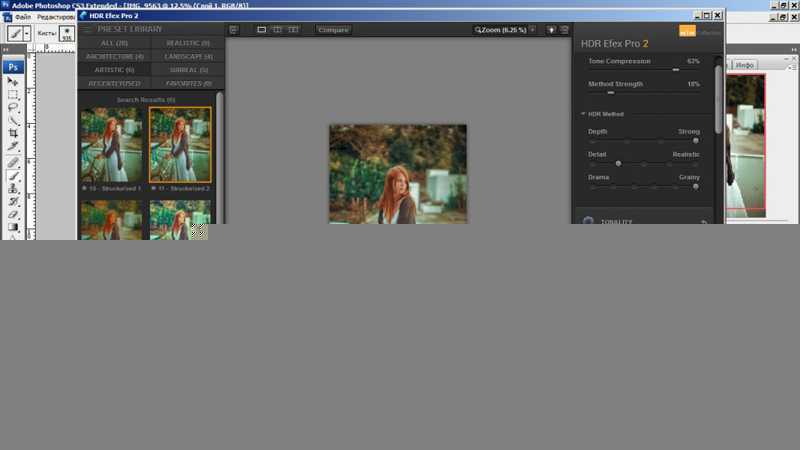
Task: Click the Photoshop navigator preview thumbnail
Action: [745, 145]
